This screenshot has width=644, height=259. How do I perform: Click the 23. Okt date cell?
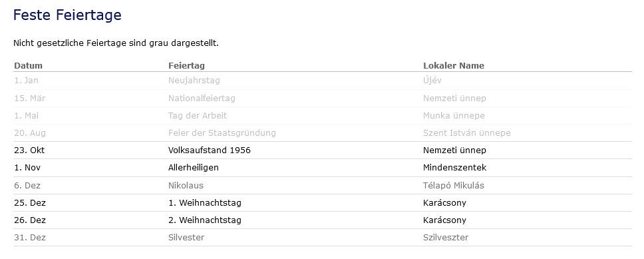coord(29,150)
